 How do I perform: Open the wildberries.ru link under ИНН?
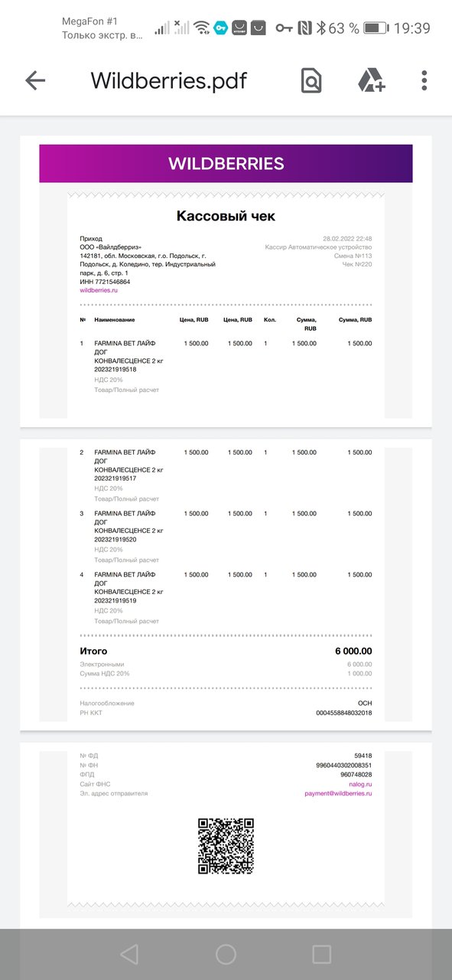point(99,290)
